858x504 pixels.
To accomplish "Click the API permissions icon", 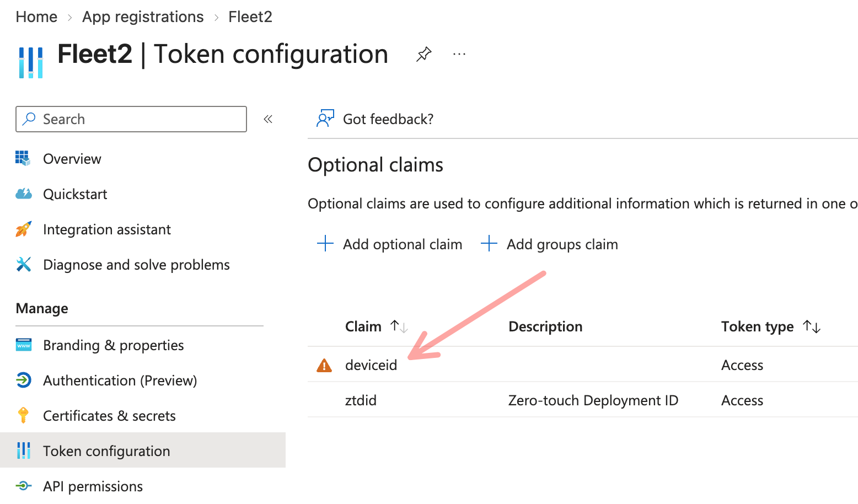I will click(x=23, y=486).
